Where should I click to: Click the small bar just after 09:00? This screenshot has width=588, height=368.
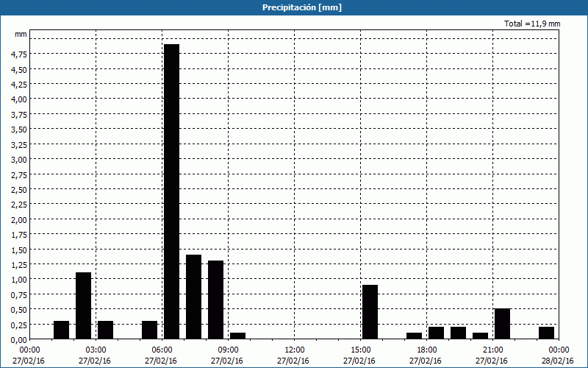237,336
